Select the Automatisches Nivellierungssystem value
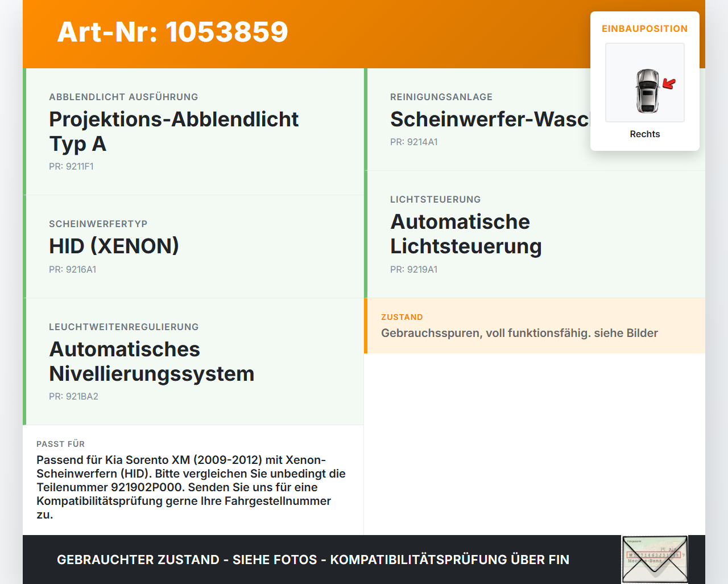Screen dimensions: 728x584 pyautogui.click(x=151, y=361)
